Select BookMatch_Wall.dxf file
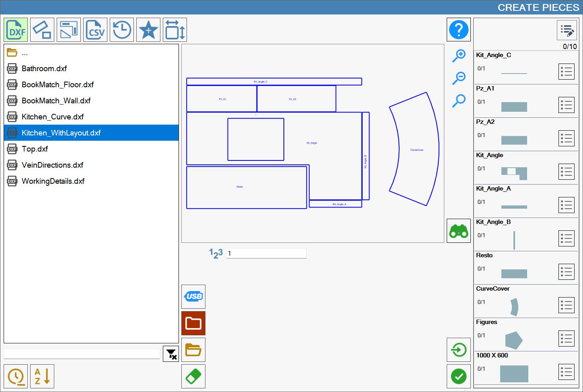 [91, 101]
